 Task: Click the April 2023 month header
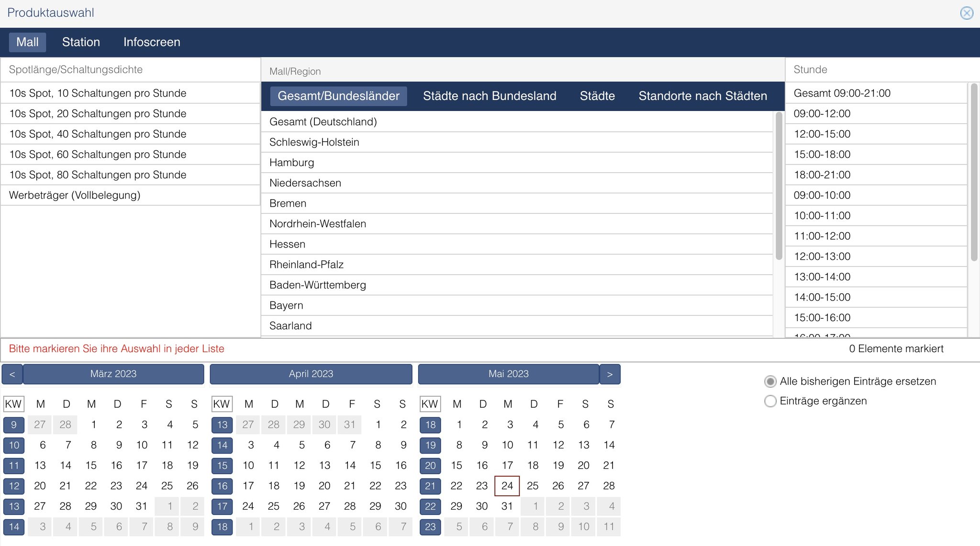[x=311, y=374]
